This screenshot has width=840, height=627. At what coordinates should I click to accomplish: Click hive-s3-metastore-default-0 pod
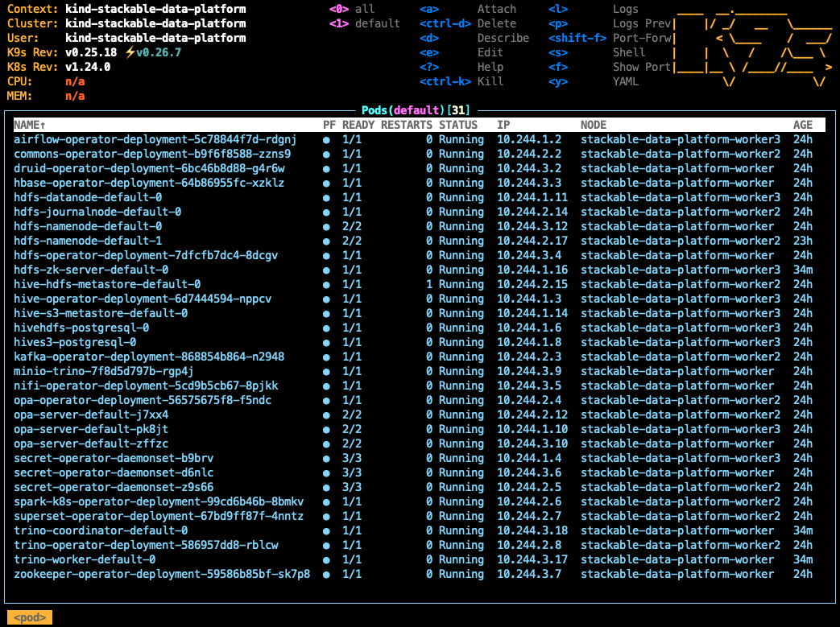419,313
